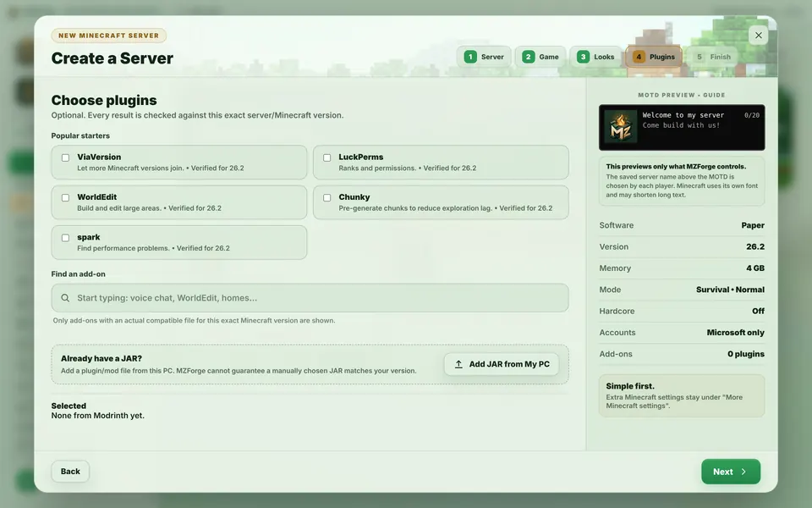The width and height of the screenshot is (812, 508).
Task: Open the Looks step tab
Action: 595,57
